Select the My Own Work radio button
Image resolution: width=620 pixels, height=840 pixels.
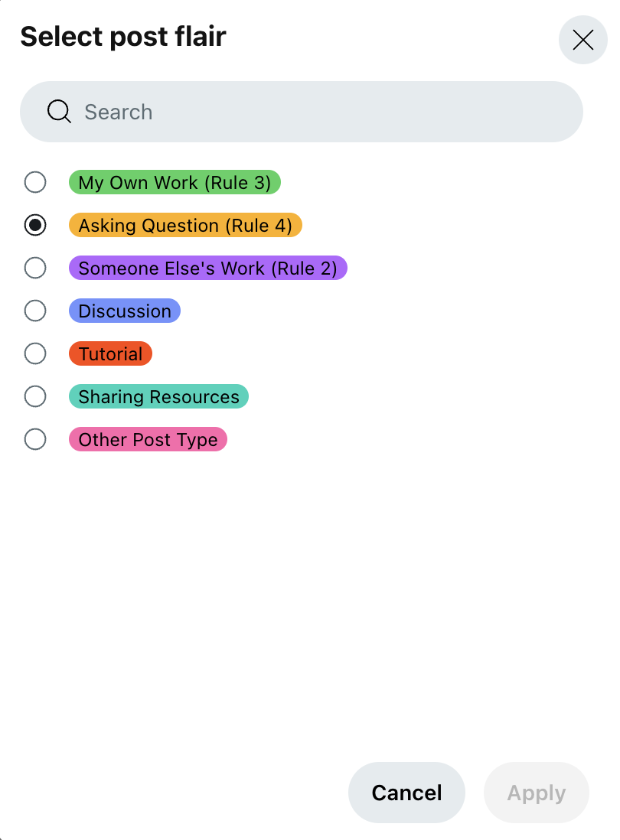click(x=35, y=183)
